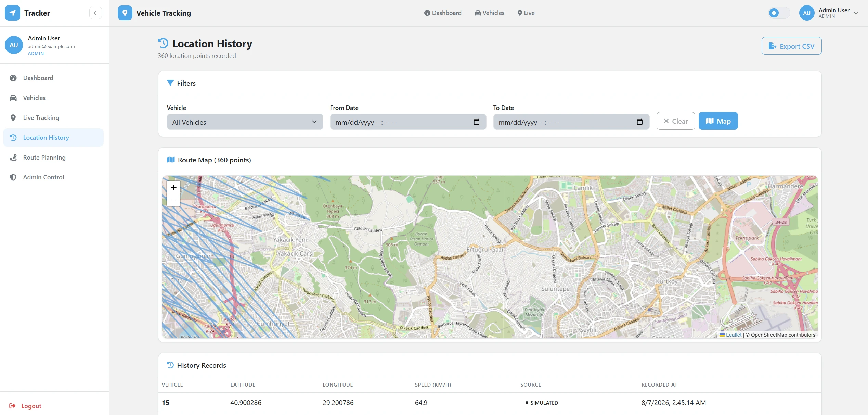Open Dashboard in the top navigation
Image resolution: width=868 pixels, height=415 pixels.
pos(443,13)
